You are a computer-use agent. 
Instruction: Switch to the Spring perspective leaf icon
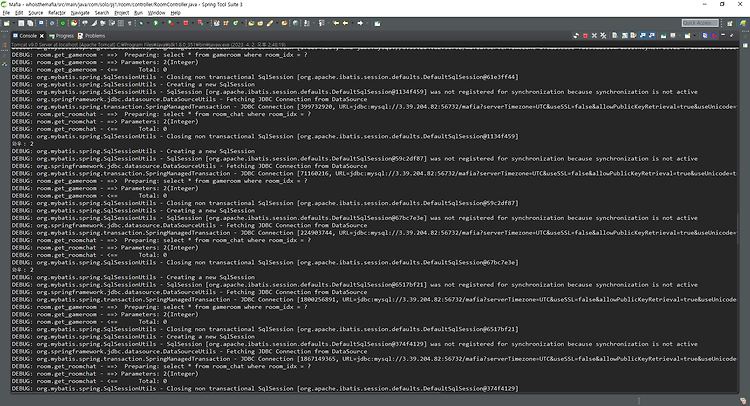(743, 23)
